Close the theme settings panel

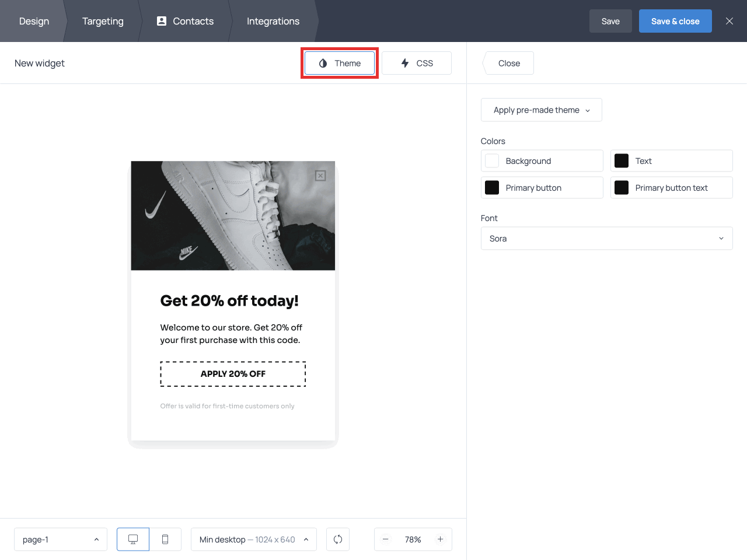pyautogui.click(x=508, y=63)
